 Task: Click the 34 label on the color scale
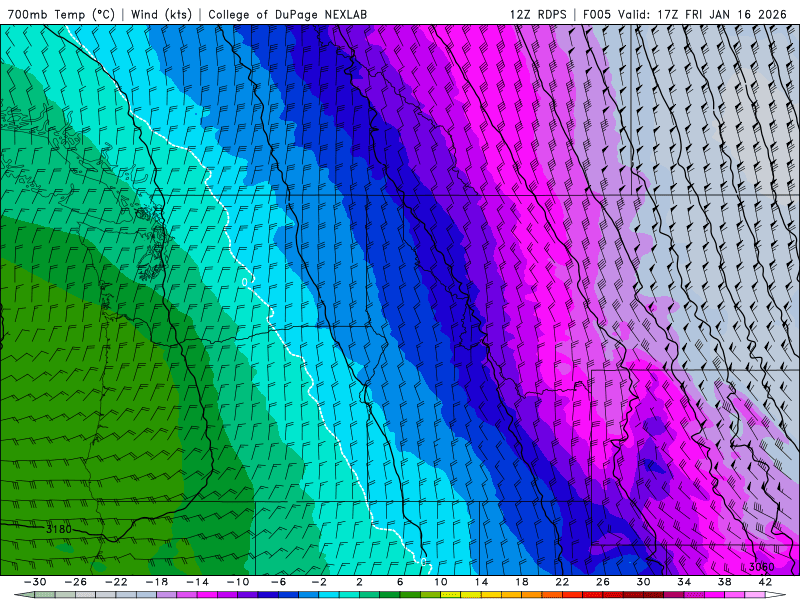click(x=684, y=582)
